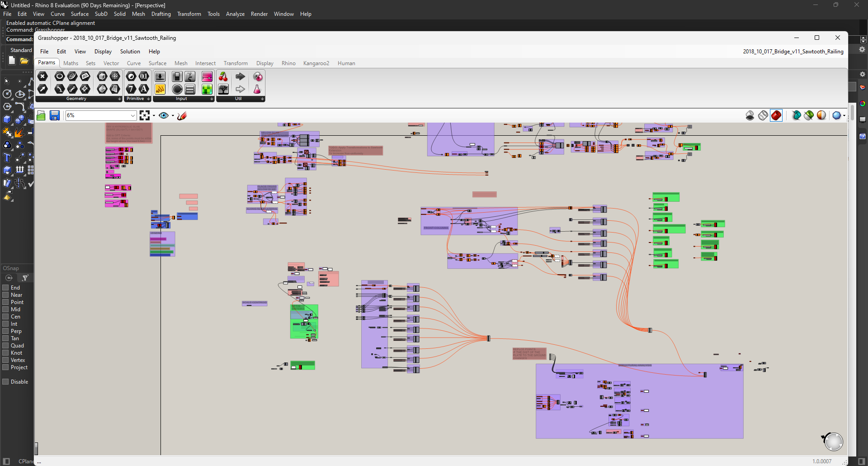Enable the Cen object snap
The image size is (868, 466).
point(6,317)
